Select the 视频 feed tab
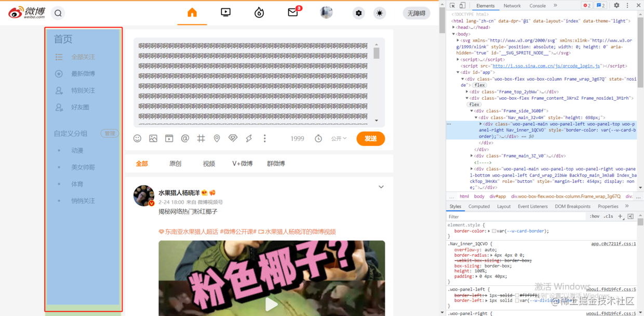The height and width of the screenshot is (316, 644). 209,163
